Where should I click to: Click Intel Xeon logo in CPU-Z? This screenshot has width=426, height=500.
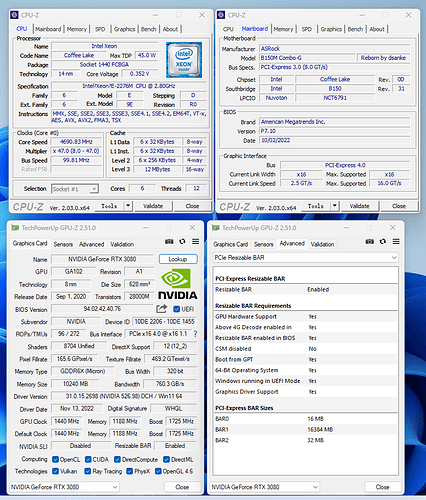(184, 60)
